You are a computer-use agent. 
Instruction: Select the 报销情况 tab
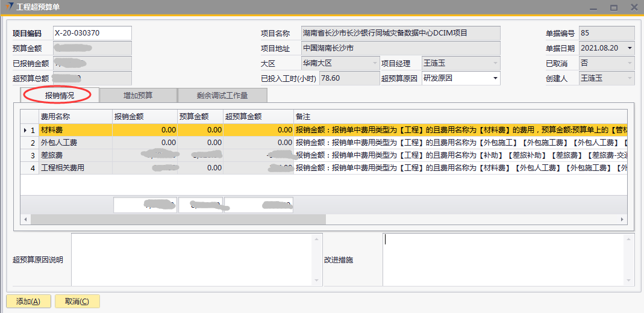[60, 95]
